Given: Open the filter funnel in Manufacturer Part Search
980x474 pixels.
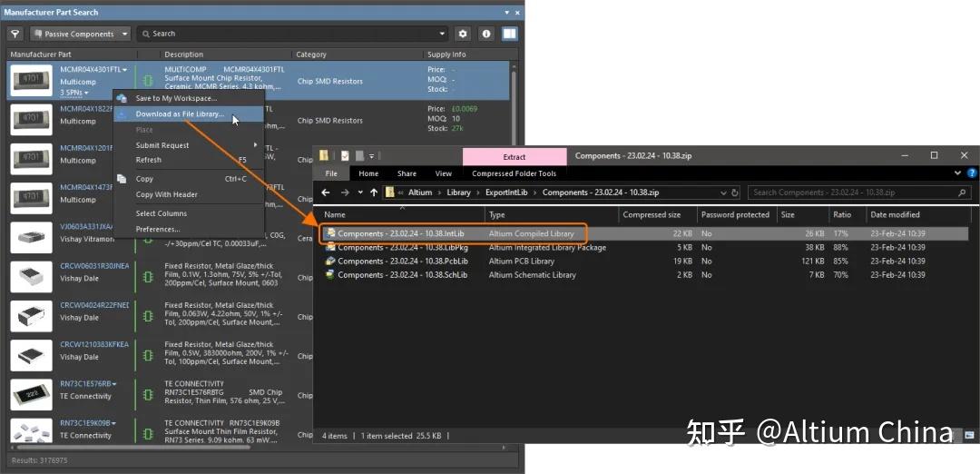Looking at the screenshot, I should click(15, 34).
